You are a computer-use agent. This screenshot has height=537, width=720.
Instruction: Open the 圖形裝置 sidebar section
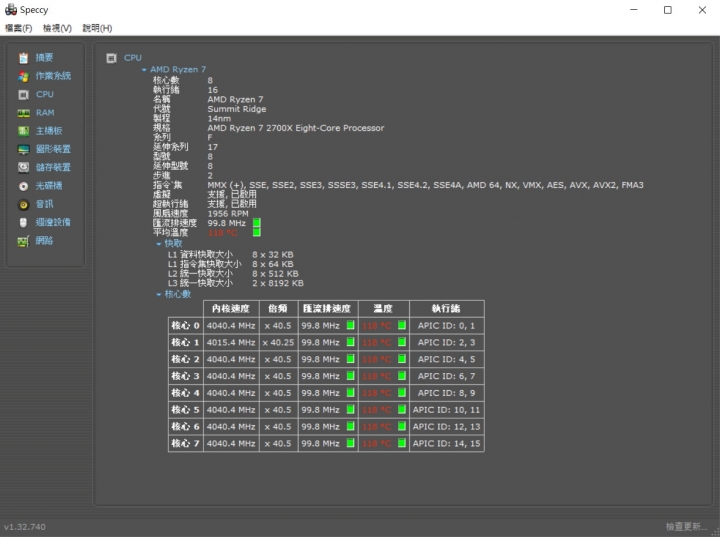pos(53,149)
